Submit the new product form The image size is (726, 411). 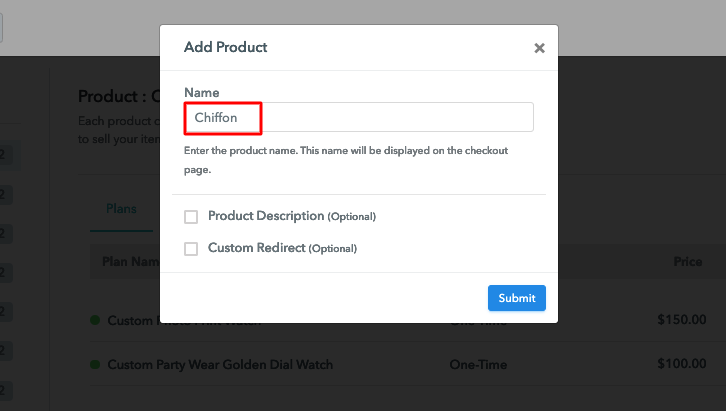(x=517, y=298)
